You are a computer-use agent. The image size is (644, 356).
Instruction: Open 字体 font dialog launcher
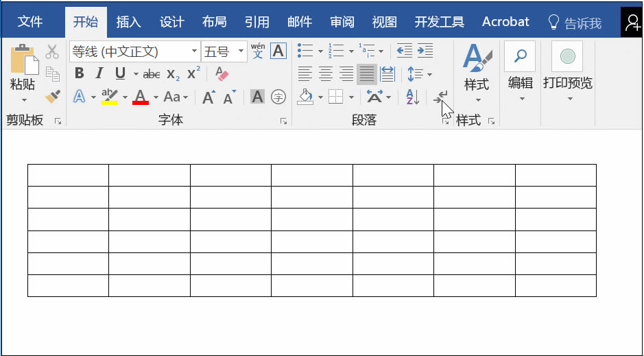(x=283, y=121)
